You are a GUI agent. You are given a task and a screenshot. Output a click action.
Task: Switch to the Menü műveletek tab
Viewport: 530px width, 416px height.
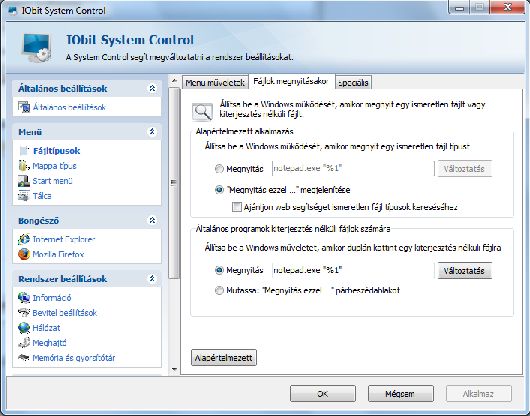point(215,83)
